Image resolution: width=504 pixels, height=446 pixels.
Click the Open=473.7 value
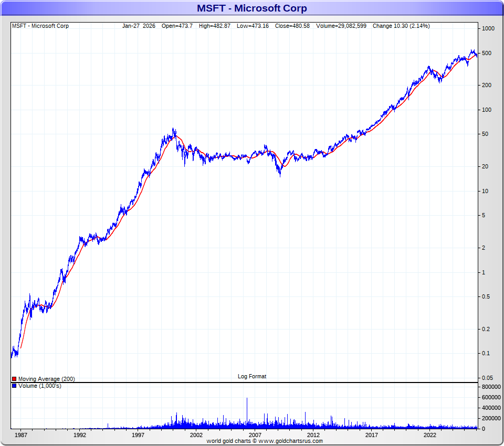[177, 26]
